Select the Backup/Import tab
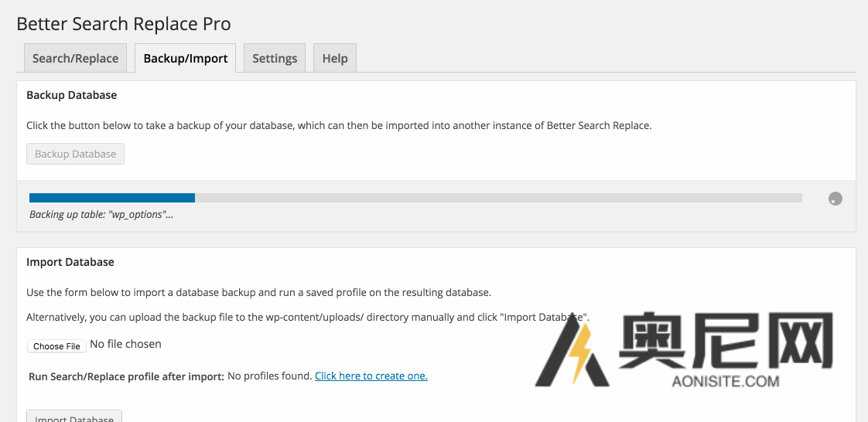 click(x=186, y=59)
